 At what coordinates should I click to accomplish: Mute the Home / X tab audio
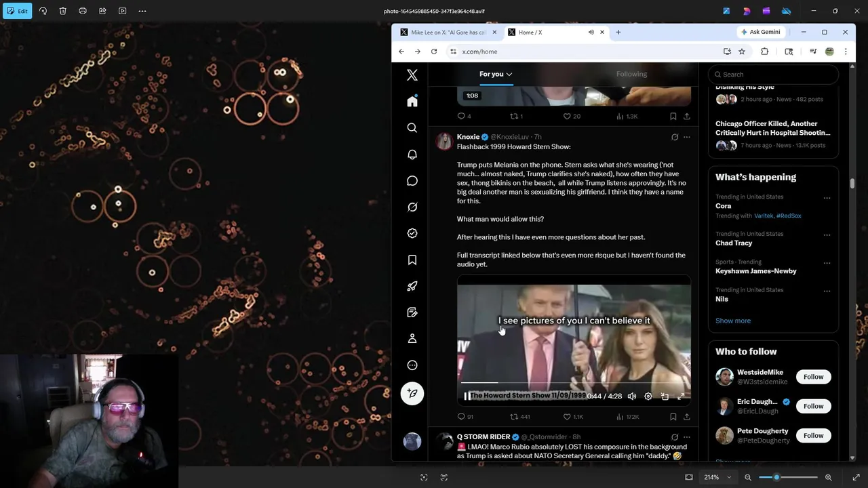(x=591, y=32)
